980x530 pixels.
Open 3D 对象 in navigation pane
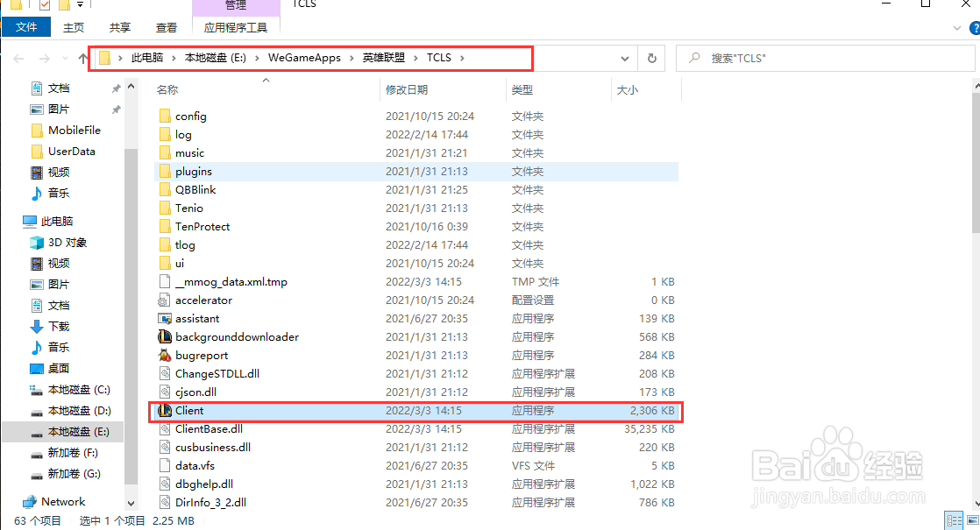59,242
